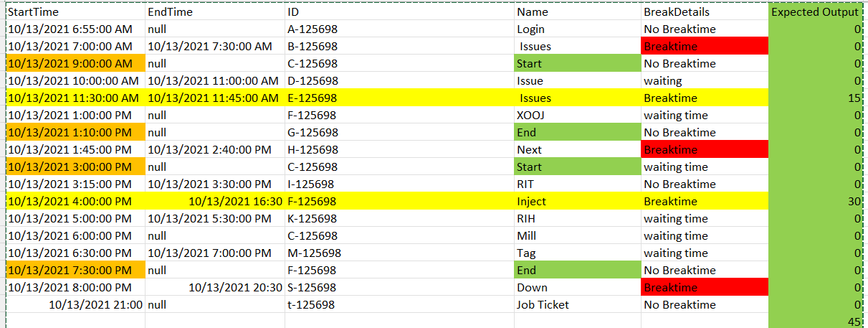Select StartTime cell 10/13/2021 6:00:00 PM
Screen dimensions: 868x328
click(75, 236)
